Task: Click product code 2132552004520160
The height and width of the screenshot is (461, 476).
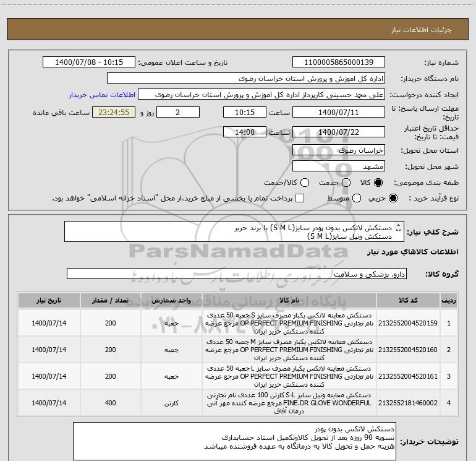Action: coord(408,350)
